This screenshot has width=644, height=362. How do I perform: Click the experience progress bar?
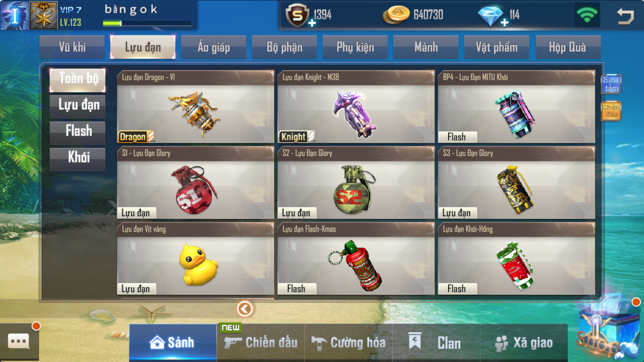coord(147,23)
